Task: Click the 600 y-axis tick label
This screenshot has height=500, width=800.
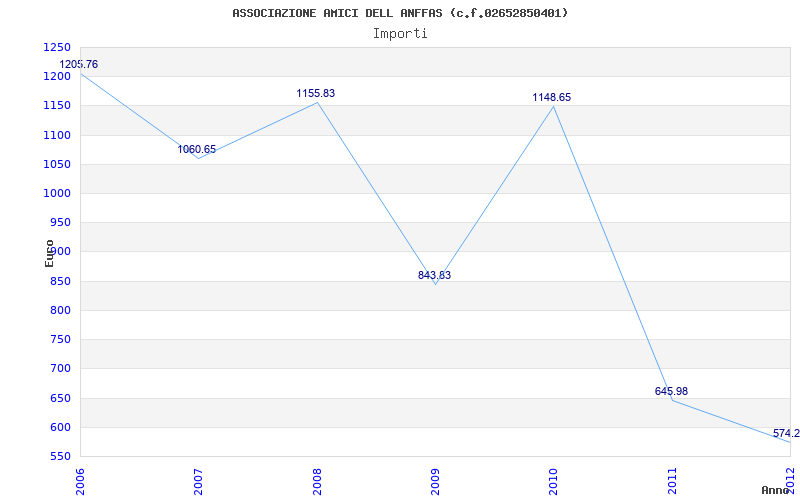Action: pos(60,427)
